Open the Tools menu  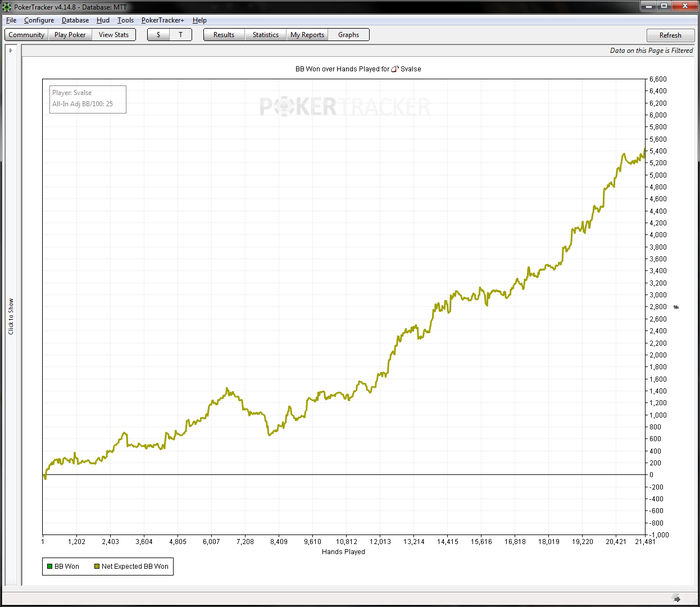(125, 20)
